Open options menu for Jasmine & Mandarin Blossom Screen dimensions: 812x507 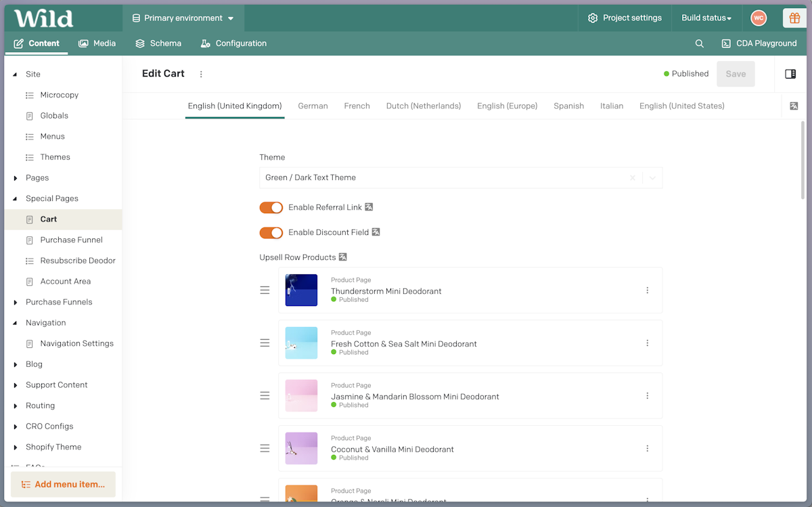[x=647, y=396]
